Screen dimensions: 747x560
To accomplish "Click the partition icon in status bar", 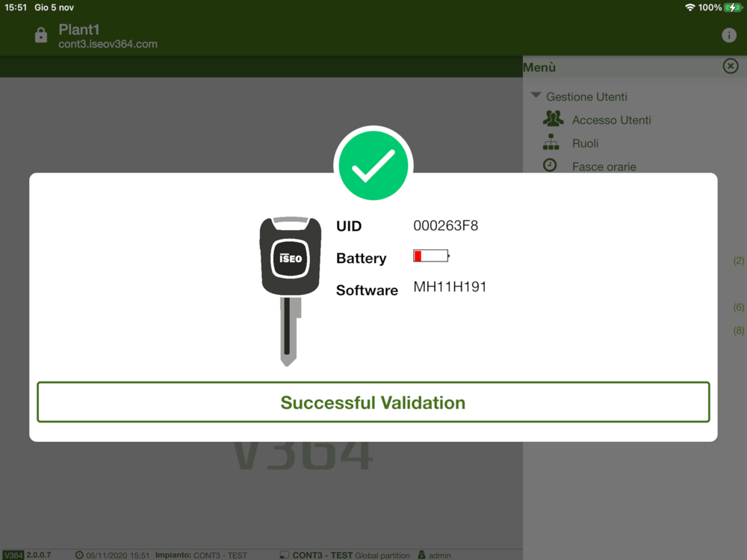I will pos(284,556).
